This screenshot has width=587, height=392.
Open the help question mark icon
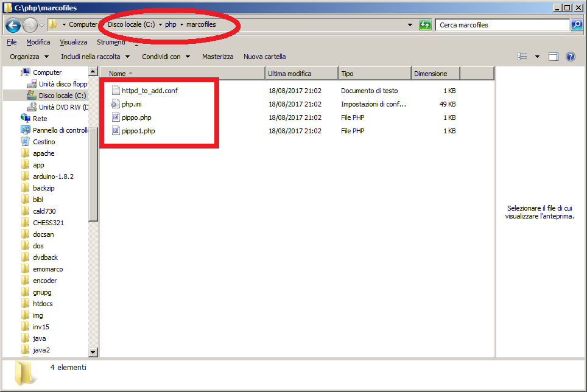tap(571, 57)
